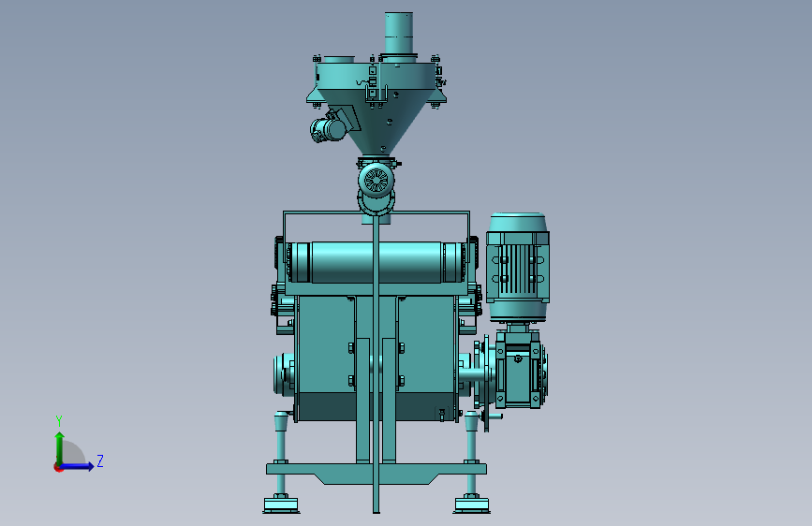Select the left adjustable foot pad
812x526 pixels.
[x=281, y=504]
